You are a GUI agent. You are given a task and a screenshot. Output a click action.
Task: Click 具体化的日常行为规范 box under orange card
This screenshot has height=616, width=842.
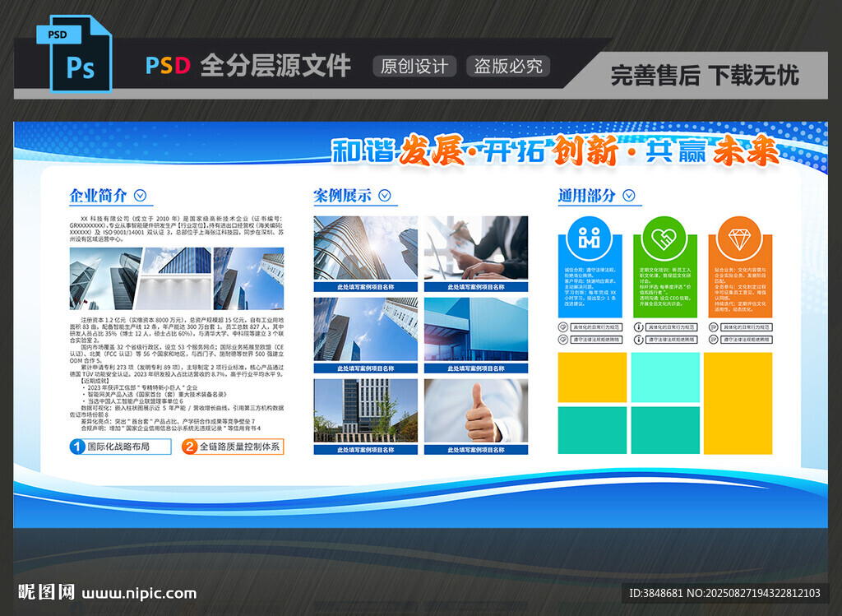click(747, 327)
